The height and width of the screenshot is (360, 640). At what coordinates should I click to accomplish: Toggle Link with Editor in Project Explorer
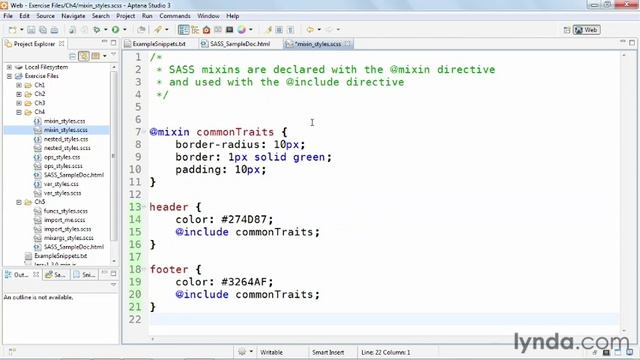click(84, 56)
